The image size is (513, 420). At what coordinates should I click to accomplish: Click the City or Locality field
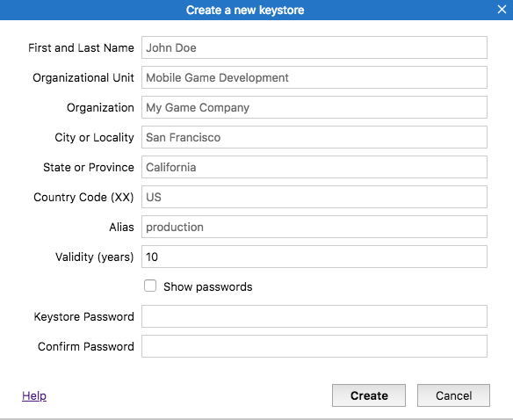click(x=314, y=137)
